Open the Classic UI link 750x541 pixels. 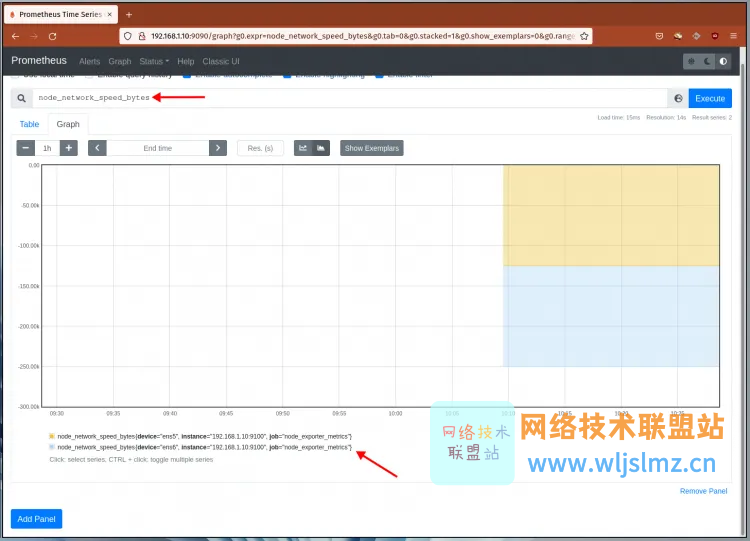pos(221,61)
